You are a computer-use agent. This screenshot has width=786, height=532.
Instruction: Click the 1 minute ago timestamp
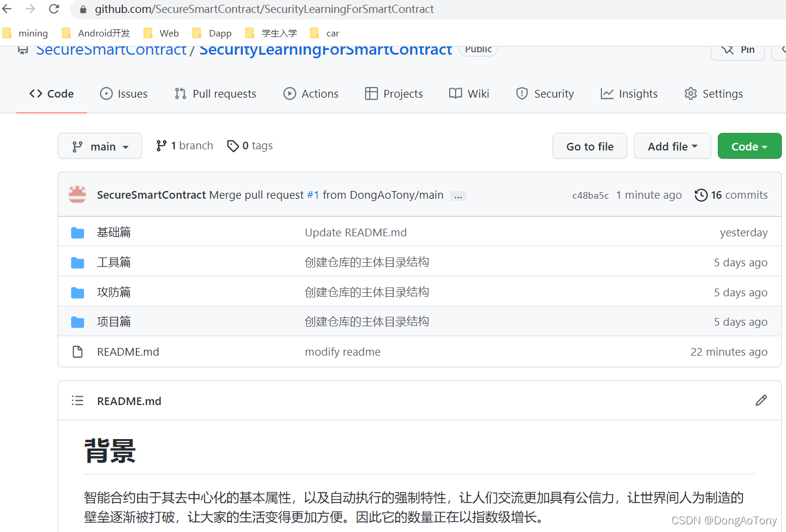coord(649,195)
